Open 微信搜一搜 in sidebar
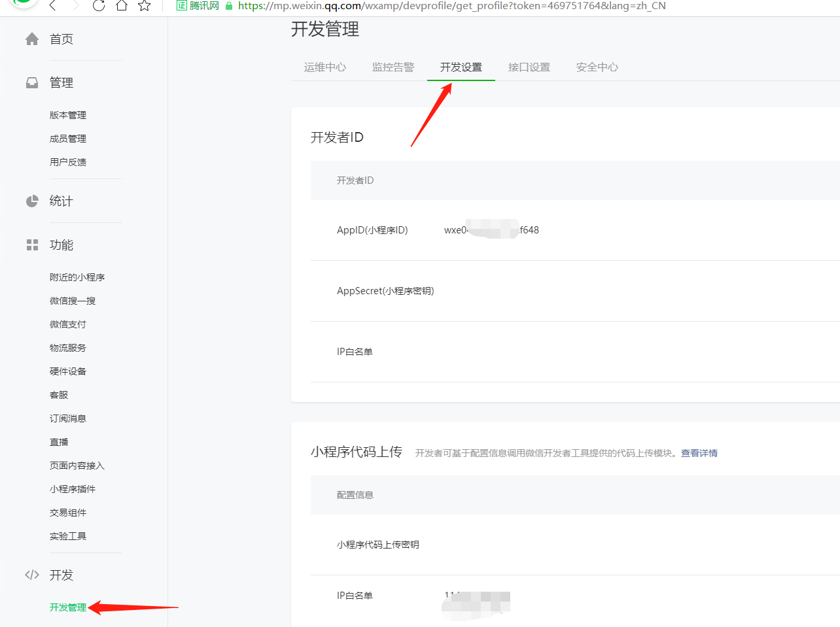Viewport: 840px width, 627px height. tap(73, 301)
